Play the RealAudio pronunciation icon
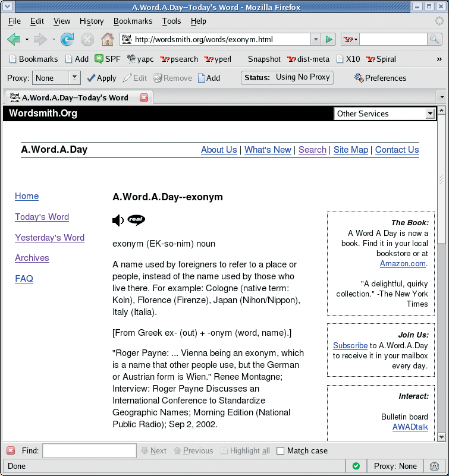This screenshot has height=476, width=449. [x=136, y=220]
